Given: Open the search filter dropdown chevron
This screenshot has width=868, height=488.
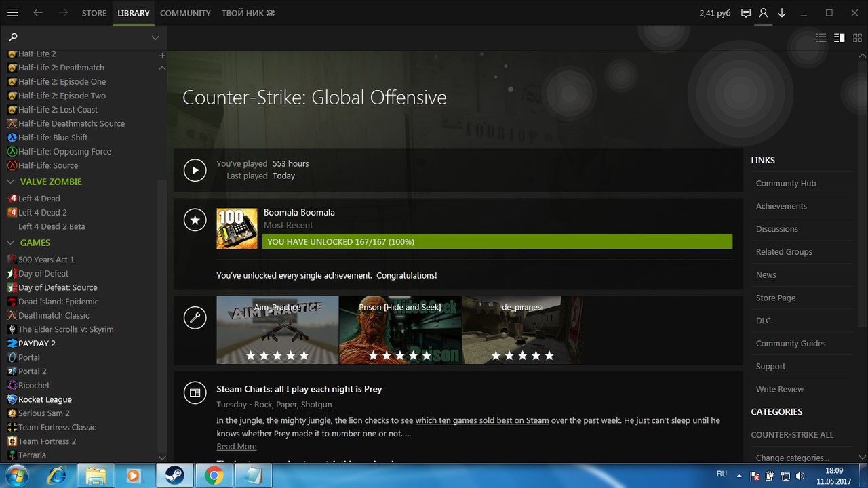Looking at the screenshot, I should click(155, 38).
